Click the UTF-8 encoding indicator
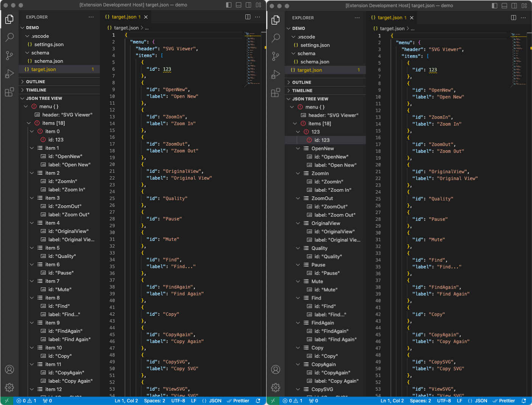Screen dimensions: 532x405 (x=178, y=400)
